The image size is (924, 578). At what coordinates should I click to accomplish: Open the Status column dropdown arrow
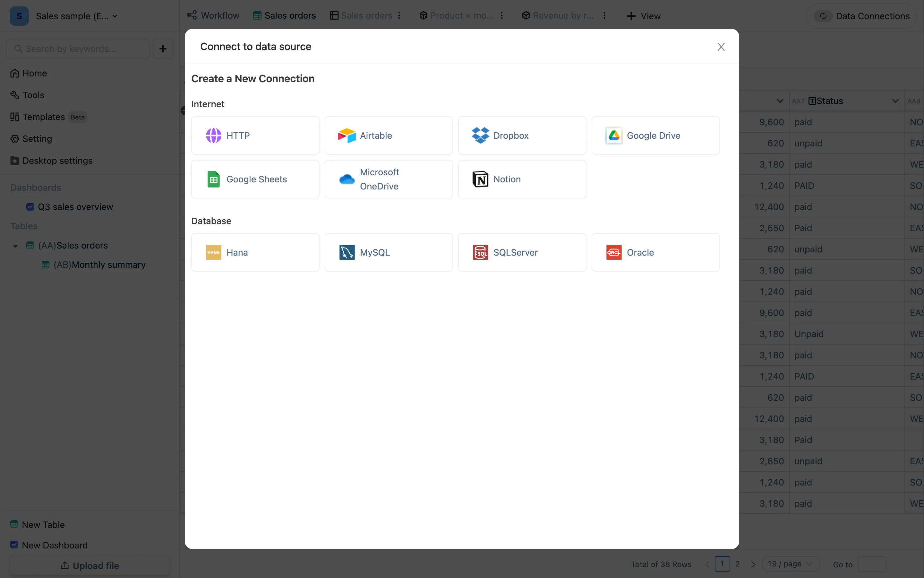pyautogui.click(x=895, y=101)
